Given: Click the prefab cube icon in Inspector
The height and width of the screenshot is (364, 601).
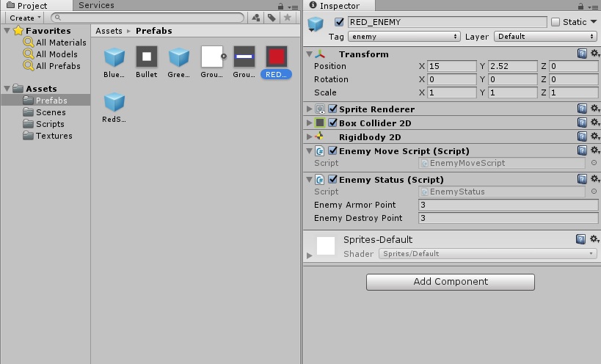Looking at the screenshot, I should click(316, 23).
